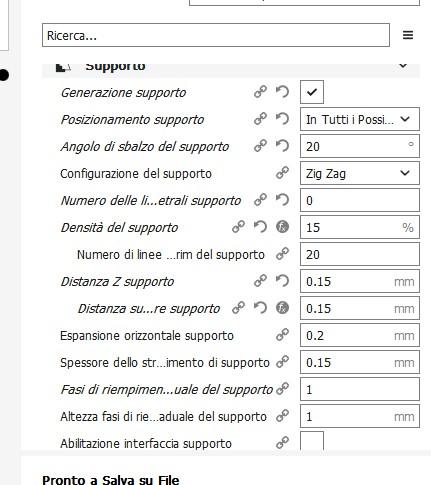Open the settings visibility hamburger menu

(408, 35)
